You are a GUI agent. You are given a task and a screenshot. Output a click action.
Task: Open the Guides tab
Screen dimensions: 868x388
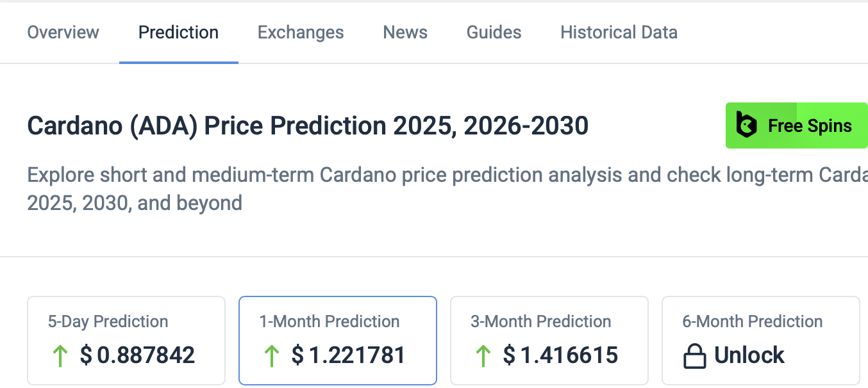(494, 32)
